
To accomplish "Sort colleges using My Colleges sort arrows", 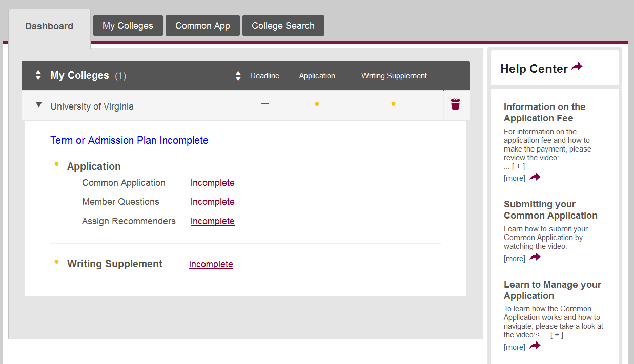I will point(38,75).
